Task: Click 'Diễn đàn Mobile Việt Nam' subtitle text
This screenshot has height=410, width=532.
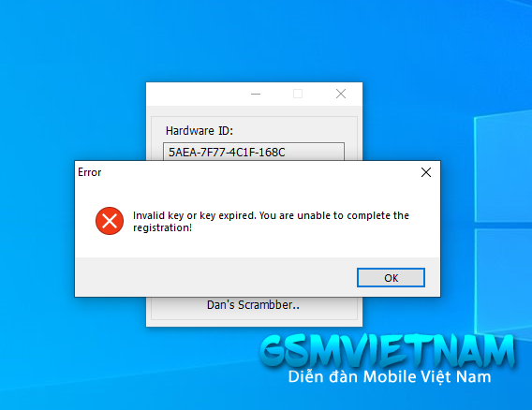Action: [390, 376]
